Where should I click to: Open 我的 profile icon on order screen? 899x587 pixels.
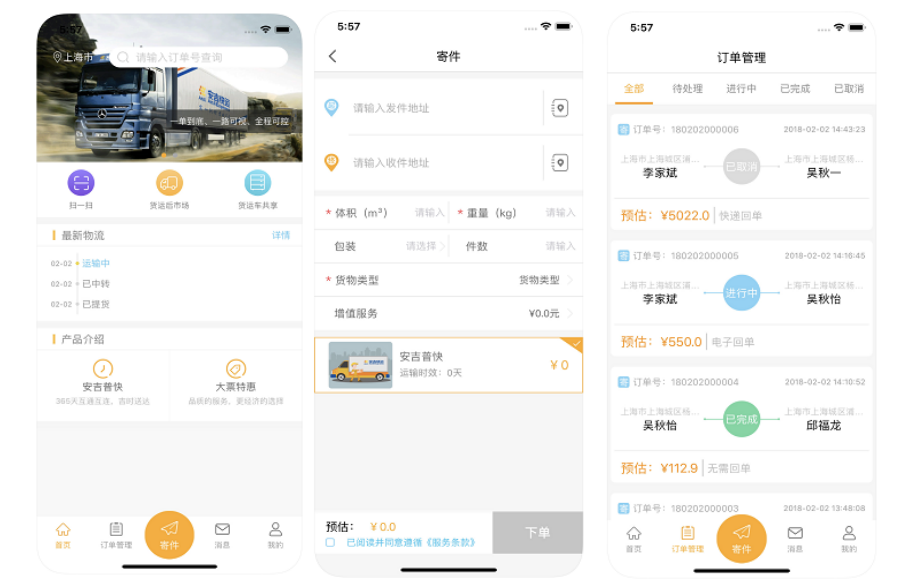pos(849,533)
